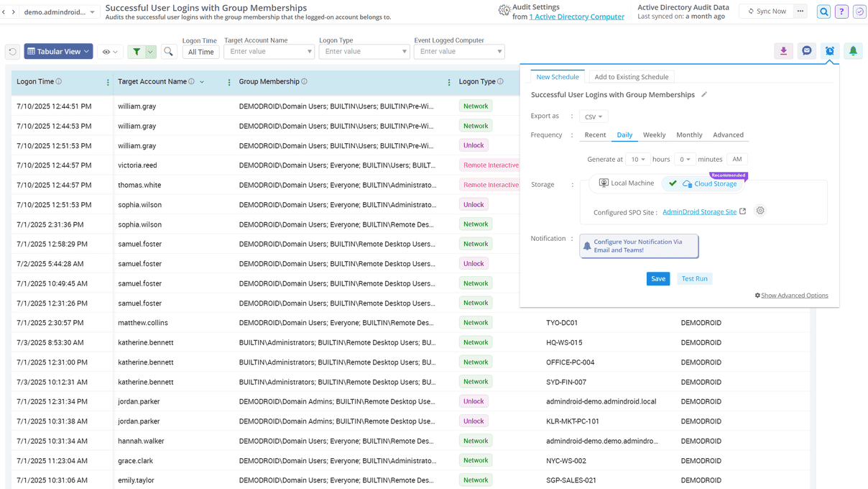Open the top-right search icon button

pyautogui.click(x=824, y=12)
